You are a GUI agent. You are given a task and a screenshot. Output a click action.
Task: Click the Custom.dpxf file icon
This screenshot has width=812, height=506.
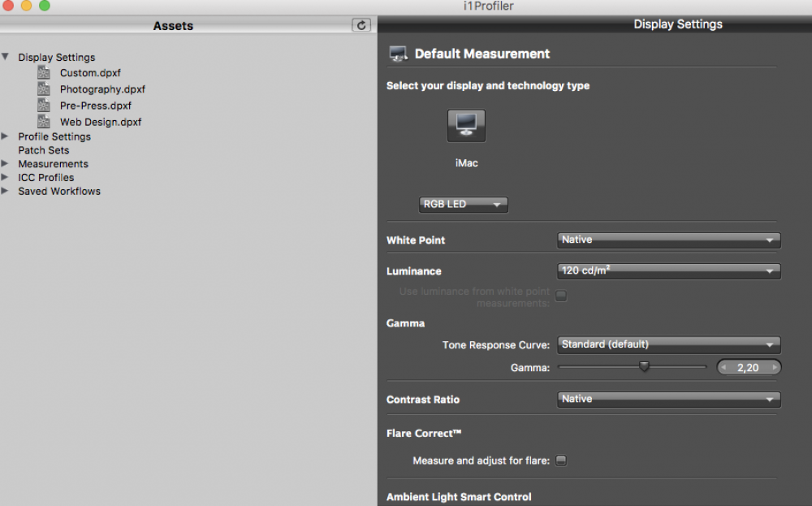(x=44, y=72)
